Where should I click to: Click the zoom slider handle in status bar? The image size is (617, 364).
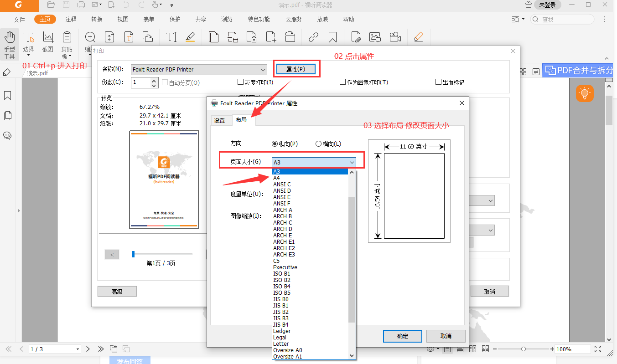524,349
